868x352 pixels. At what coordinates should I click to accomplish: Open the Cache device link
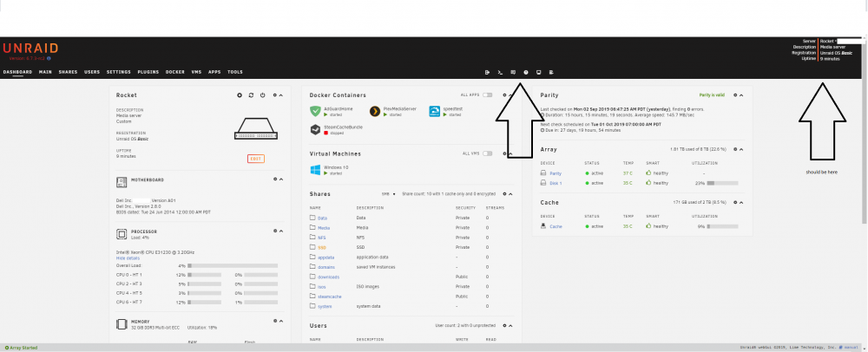point(556,226)
